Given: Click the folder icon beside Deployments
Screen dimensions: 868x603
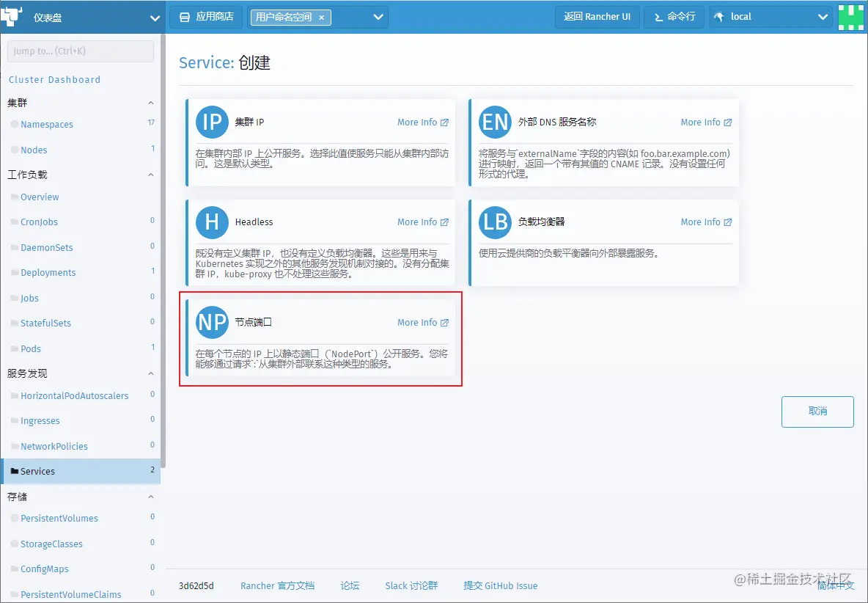Looking at the screenshot, I should tap(15, 272).
